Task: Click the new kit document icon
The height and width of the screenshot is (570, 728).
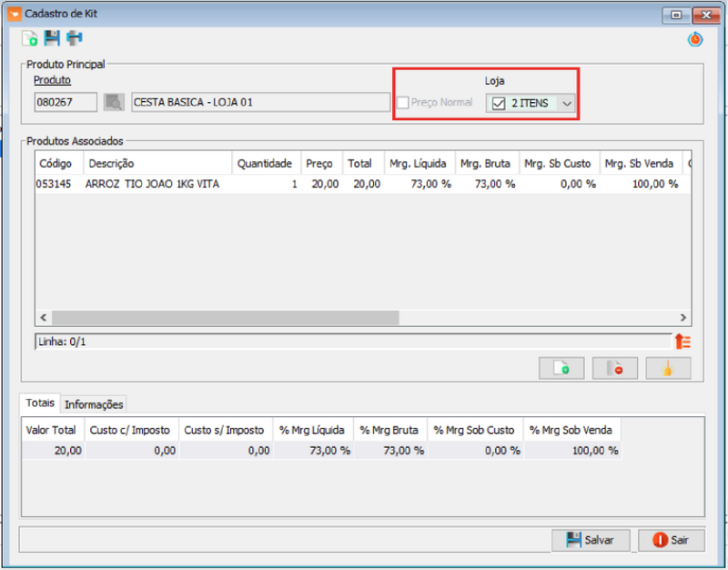Action: coord(30,38)
